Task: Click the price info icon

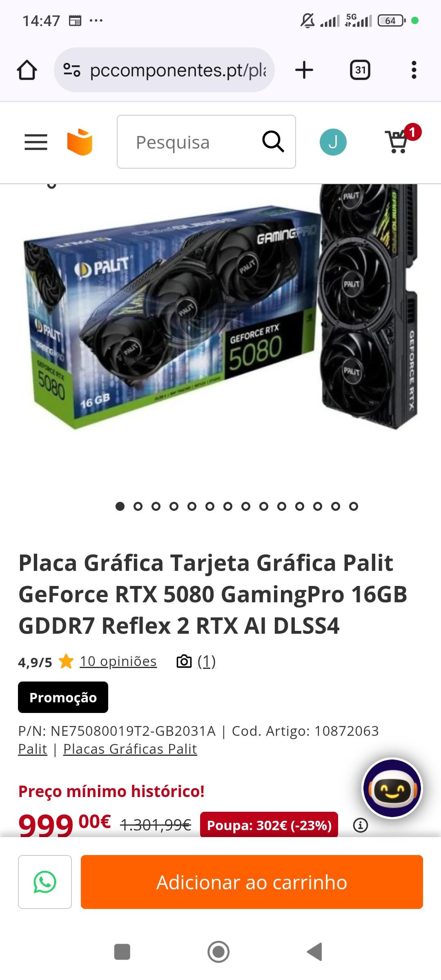Action: tap(360, 825)
